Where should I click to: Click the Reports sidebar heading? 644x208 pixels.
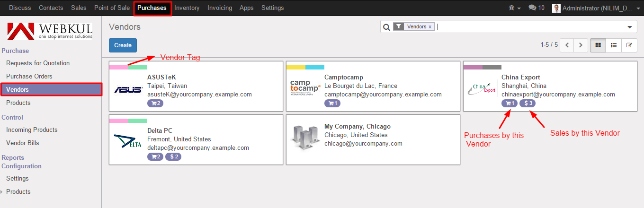13,157
